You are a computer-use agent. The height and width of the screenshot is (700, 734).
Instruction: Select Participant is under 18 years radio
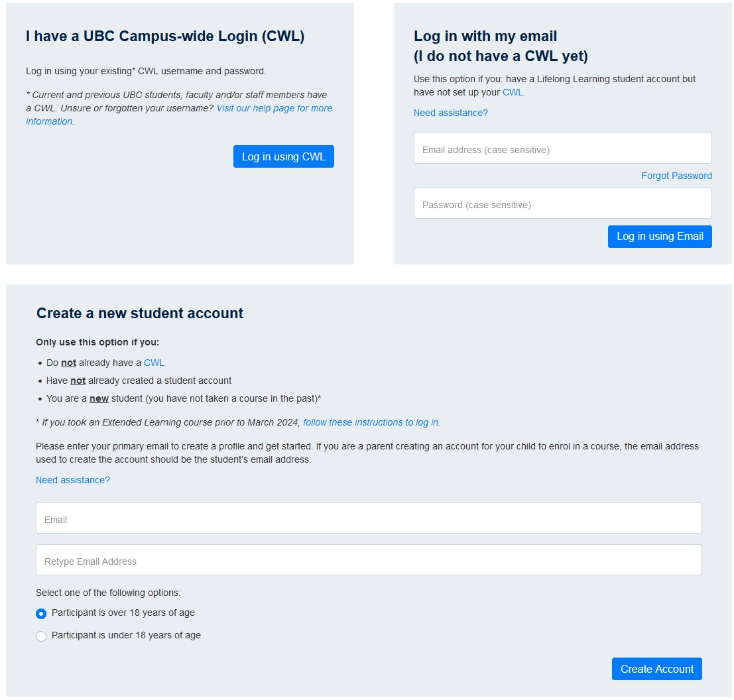tap(41, 636)
